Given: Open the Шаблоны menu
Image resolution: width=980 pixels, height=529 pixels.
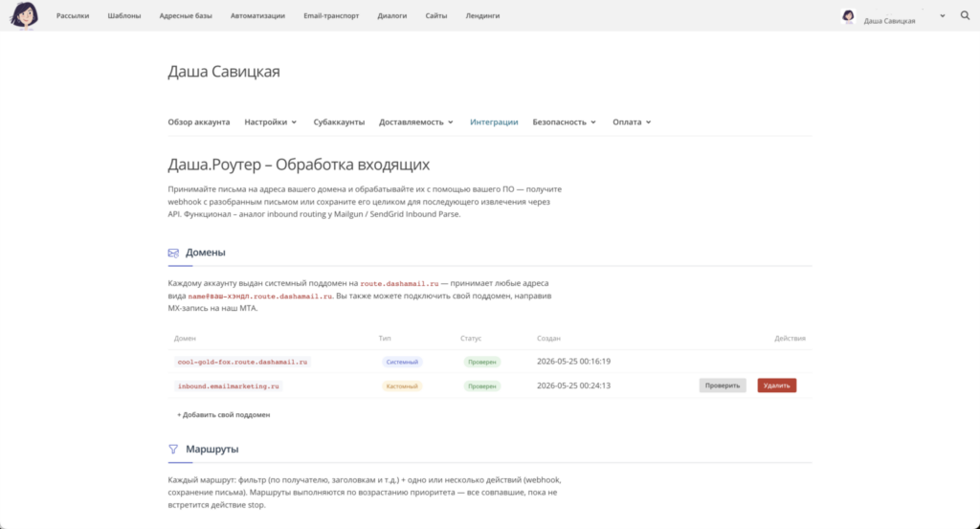Looking at the screenshot, I should [123, 15].
